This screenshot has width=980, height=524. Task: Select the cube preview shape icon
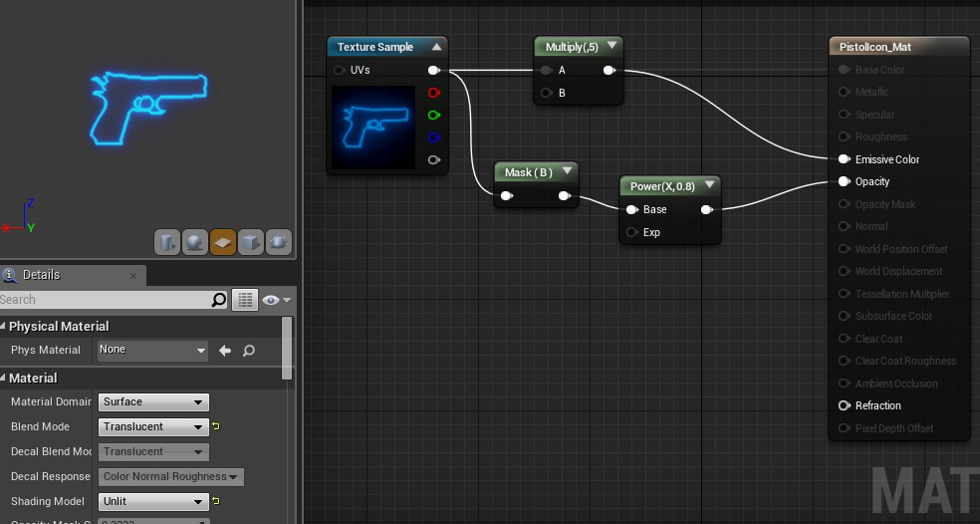[251, 242]
